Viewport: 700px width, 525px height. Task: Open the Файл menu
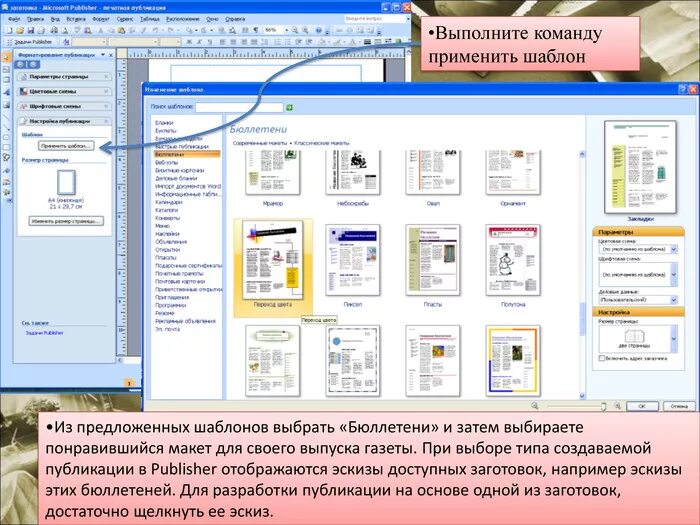tap(14, 19)
